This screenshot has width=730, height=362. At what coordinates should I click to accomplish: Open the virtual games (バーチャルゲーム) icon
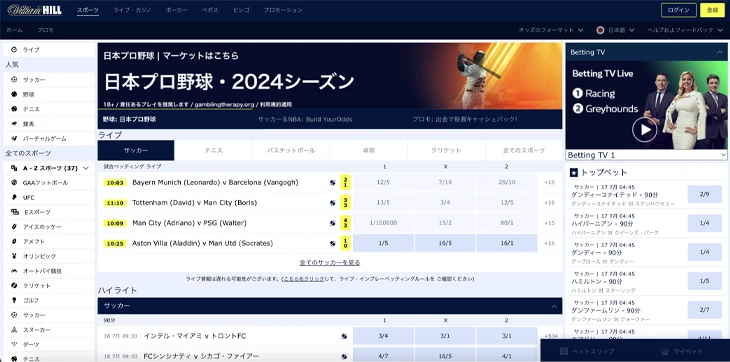[14, 139]
